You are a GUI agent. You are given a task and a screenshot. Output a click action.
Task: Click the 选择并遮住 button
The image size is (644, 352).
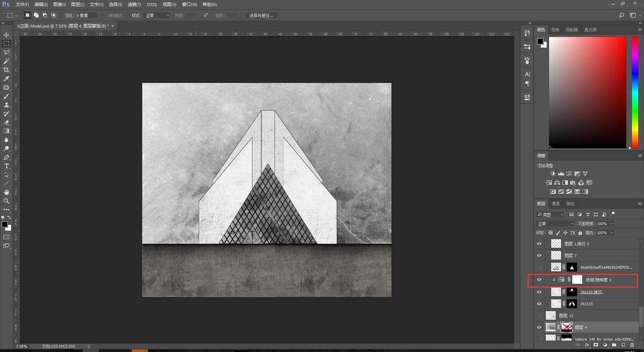point(262,16)
